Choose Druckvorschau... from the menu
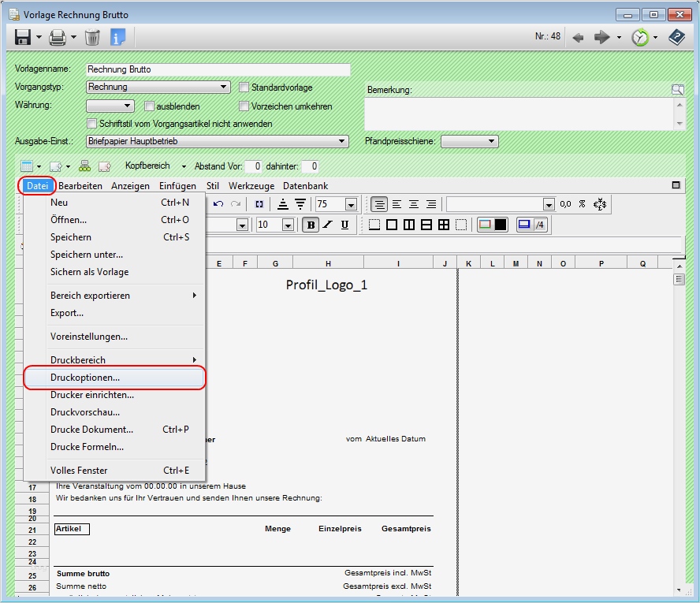Viewport: 700px width, 603px height. click(x=85, y=412)
